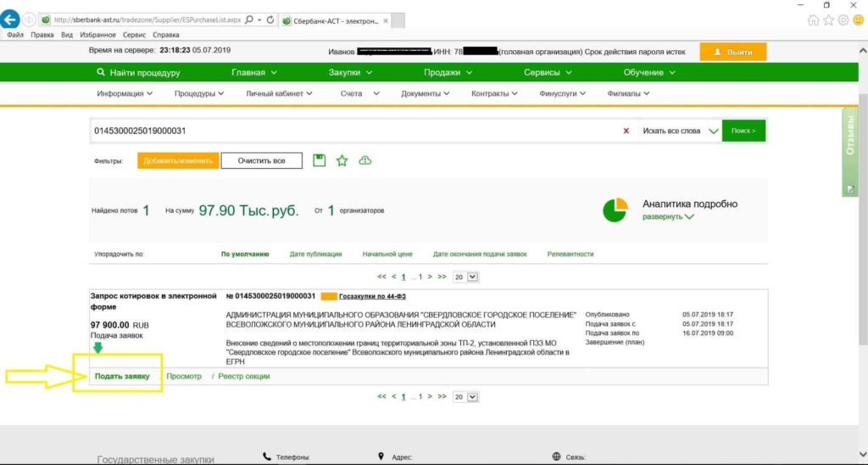Expand the Обучение menu
Viewport: 868px width, 465px height.
tap(649, 73)
